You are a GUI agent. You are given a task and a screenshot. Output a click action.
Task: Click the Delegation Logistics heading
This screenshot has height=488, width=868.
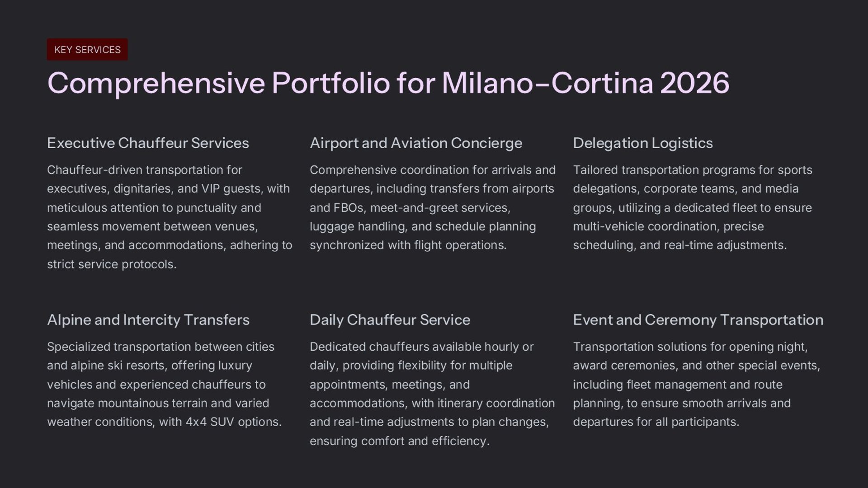pos(642,143)
